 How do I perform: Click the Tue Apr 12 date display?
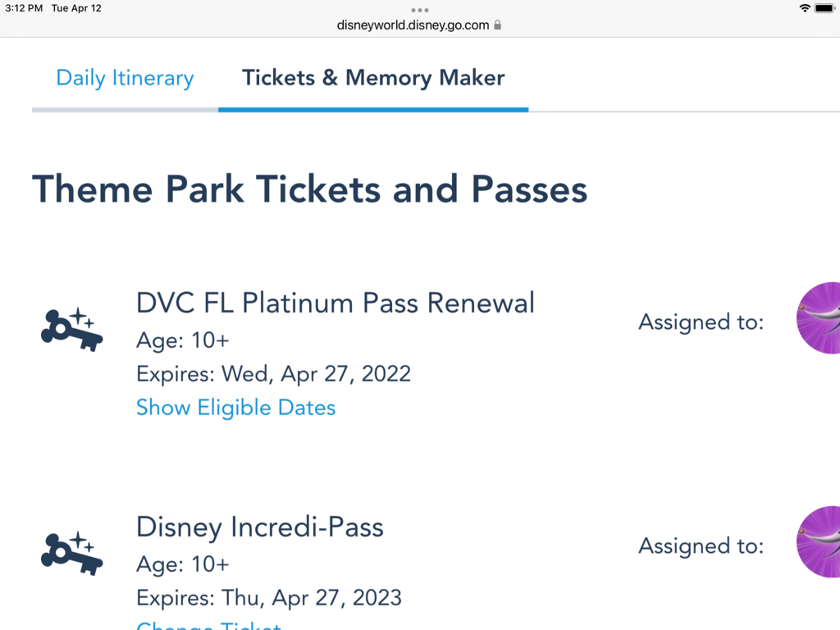click(75, 8)
